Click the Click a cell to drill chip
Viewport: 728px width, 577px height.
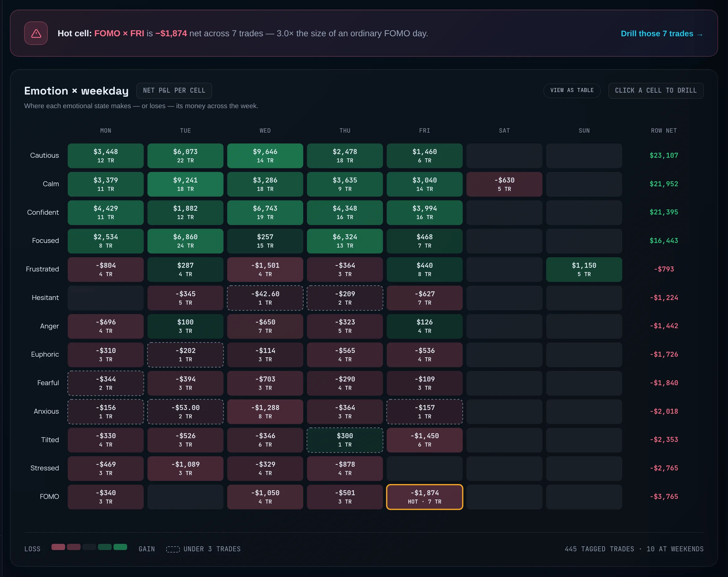click(x=656, y=90)
